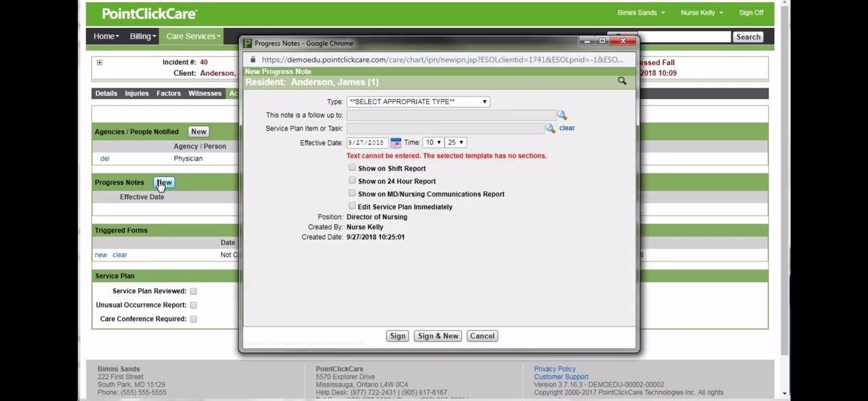Click New button for Agencies / People Notified
The width and height of the screenshot is (868, 401).
point(199,132)
